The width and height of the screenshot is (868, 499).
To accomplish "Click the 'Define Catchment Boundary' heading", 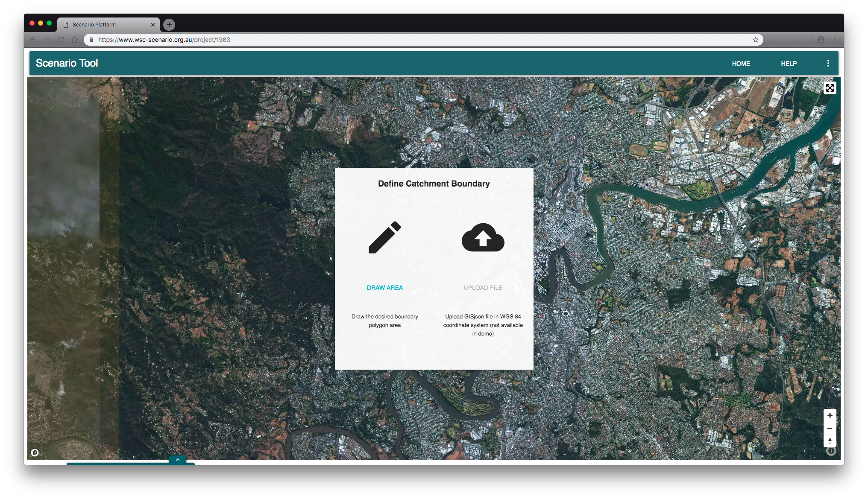I will pos(434,184).
